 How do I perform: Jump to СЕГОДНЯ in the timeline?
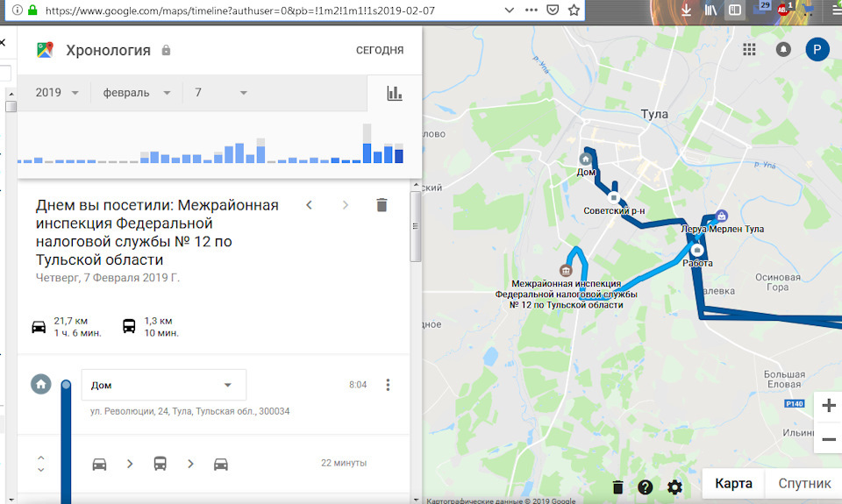tap(380, 51)
